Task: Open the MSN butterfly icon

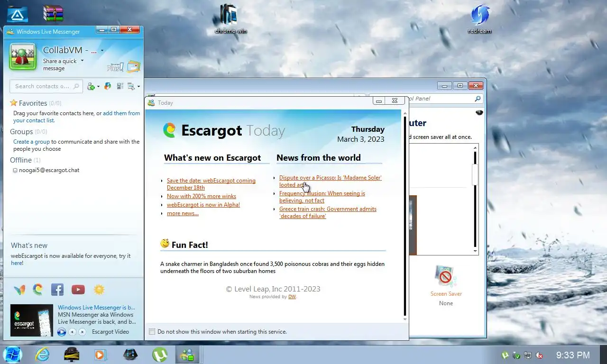Action: tap(19, 290)
